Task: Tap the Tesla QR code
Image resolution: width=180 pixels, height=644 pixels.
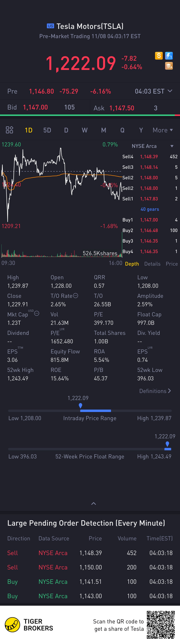Action: tap(161, 625)
